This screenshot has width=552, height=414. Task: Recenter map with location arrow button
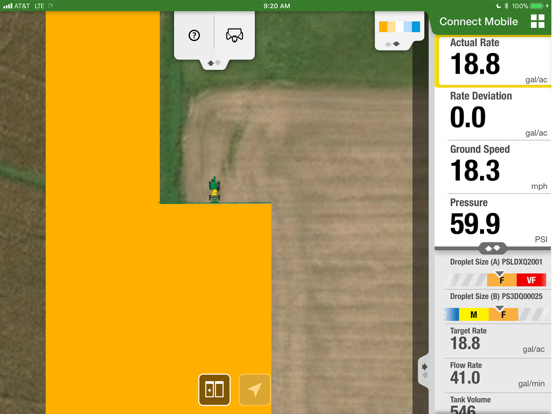(255, 390)
